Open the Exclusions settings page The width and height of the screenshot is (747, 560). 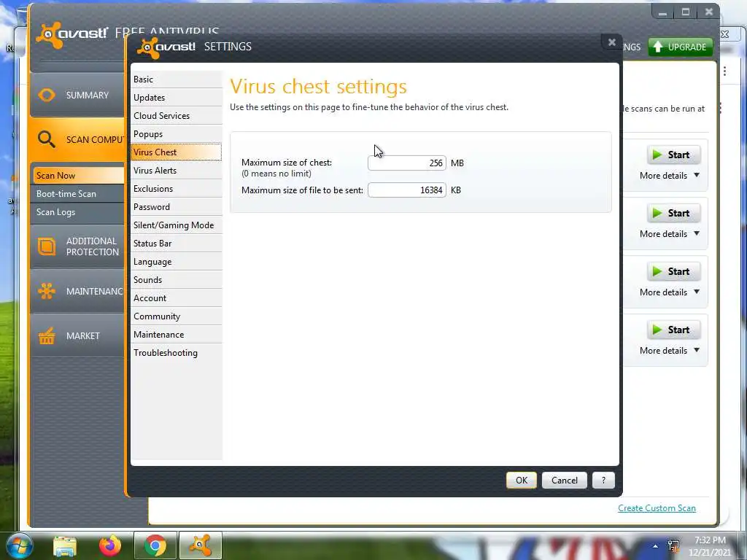coord(177,189)
